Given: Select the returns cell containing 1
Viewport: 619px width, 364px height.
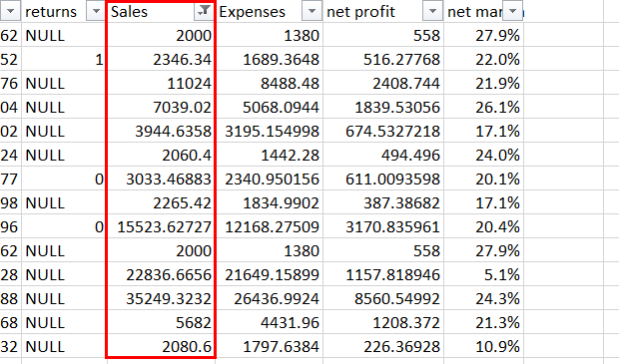Looking at the screenshot, I should [x=64, y=60].
